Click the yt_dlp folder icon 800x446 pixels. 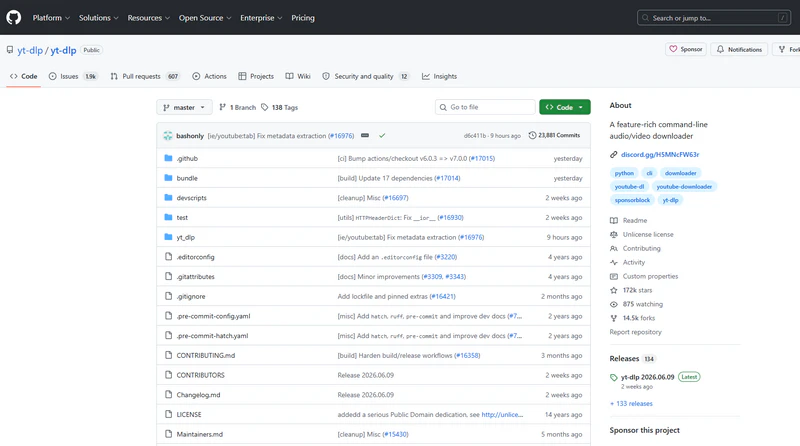[168, 237]
